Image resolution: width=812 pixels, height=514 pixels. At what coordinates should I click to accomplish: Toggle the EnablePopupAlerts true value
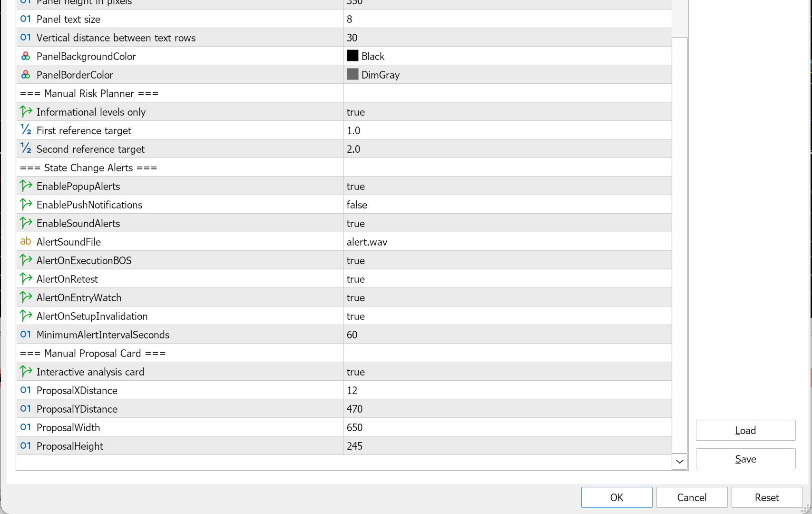508,186
